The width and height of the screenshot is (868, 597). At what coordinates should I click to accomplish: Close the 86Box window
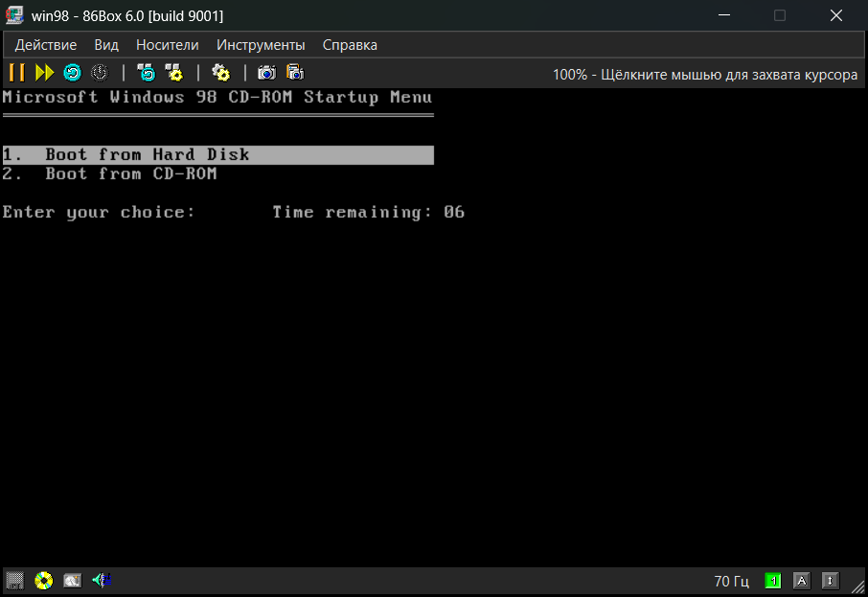coord(835,15)
